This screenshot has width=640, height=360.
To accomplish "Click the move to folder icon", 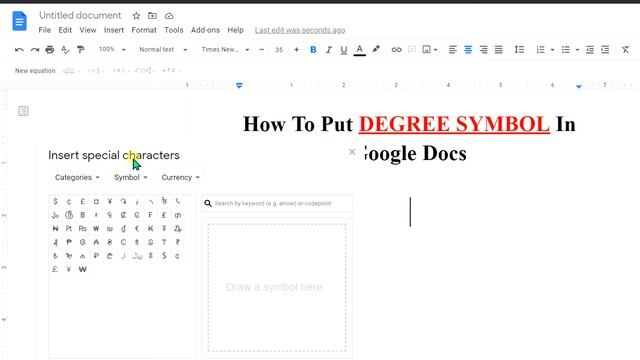I will click(x=152, y=16).
